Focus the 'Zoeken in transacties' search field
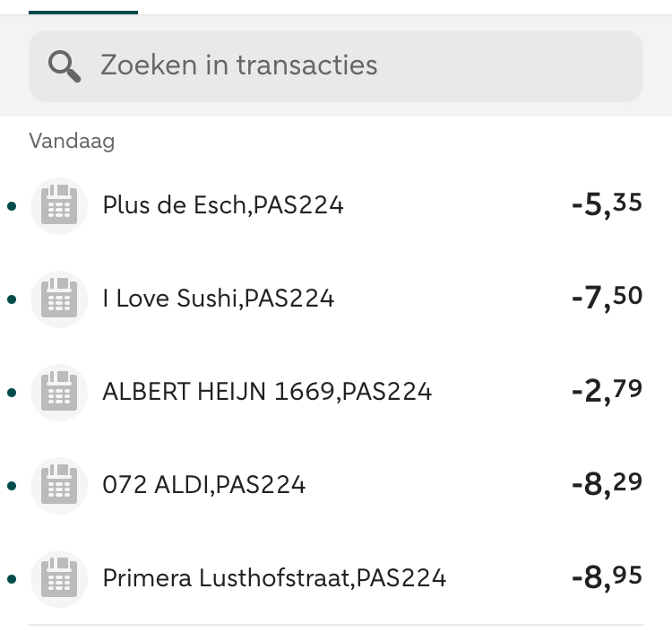The image size is (672, 641). (336, 65)
